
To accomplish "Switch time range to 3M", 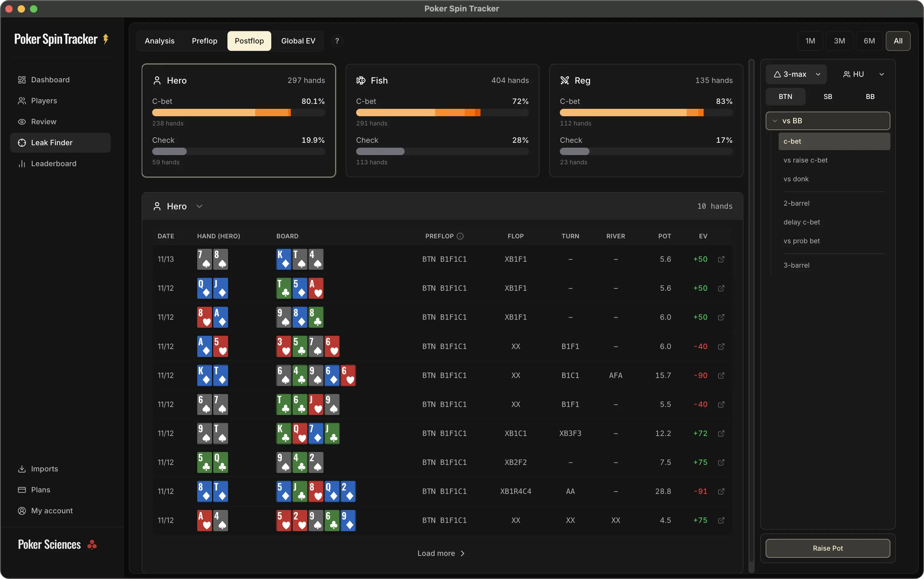I will pos(839,41).
